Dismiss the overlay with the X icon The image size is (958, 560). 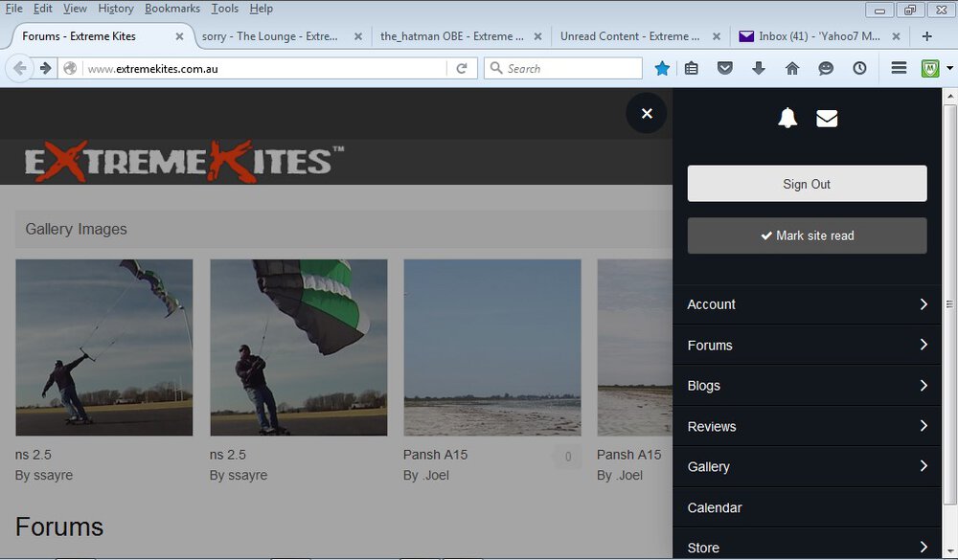647,113
